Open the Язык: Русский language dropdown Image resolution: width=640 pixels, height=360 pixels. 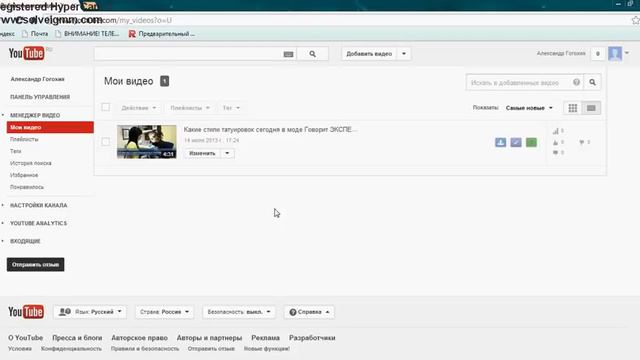pyautogui.click(x=90, y=312)
